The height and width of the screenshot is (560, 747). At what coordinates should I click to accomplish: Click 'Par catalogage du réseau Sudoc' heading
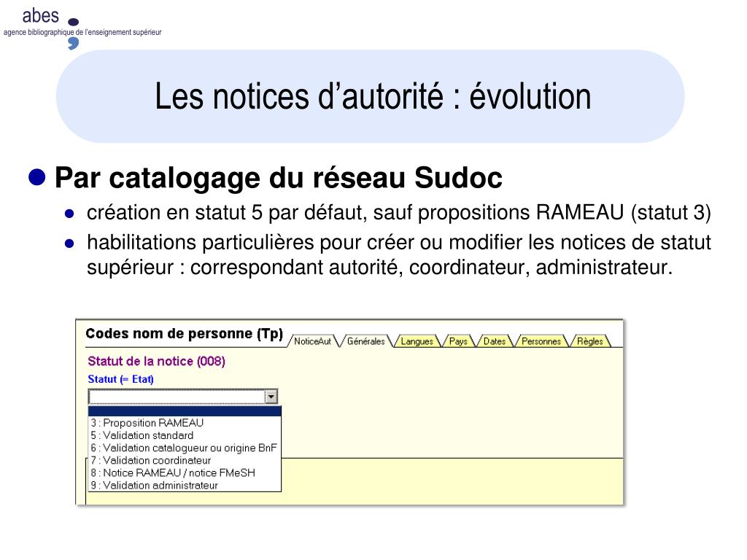tap(278, 178)
